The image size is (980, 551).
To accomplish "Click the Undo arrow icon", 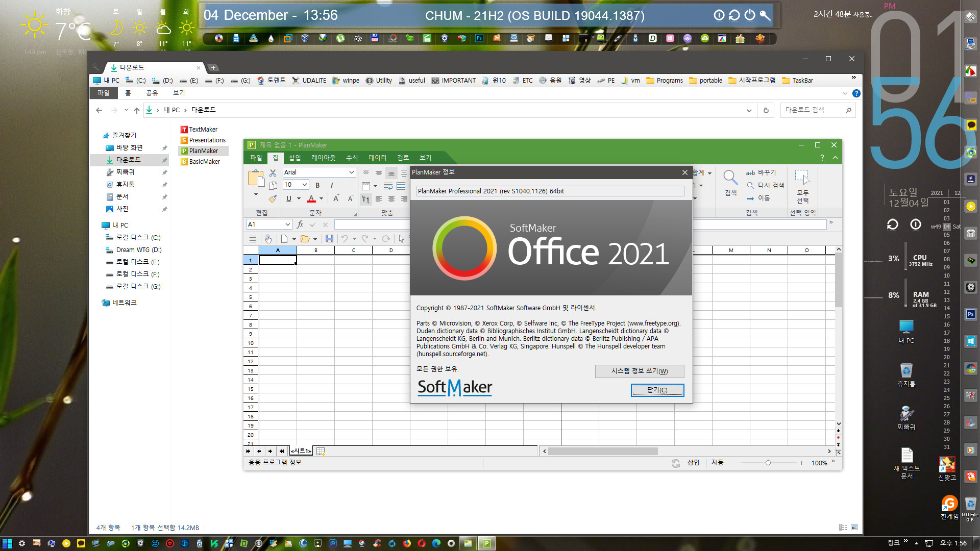I will pos(345,239).
